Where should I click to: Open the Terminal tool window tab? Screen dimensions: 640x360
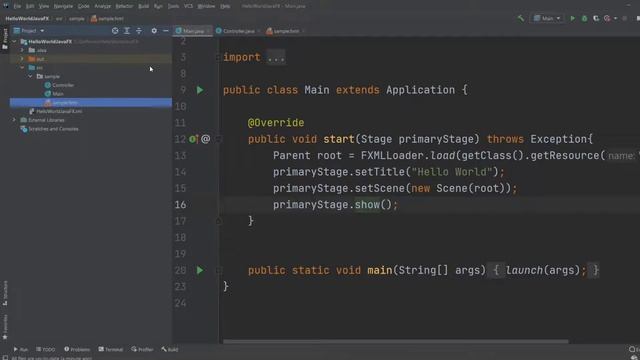click(x=110, y=349)
